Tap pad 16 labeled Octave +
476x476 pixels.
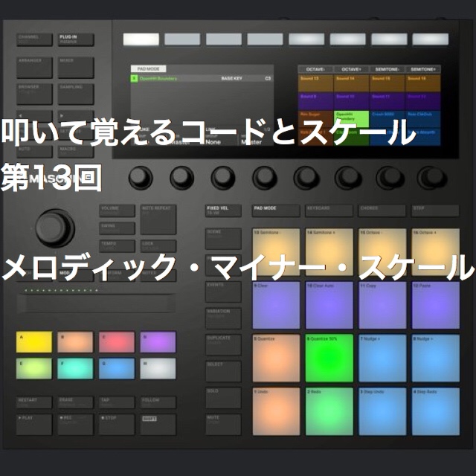coord(435,251)
